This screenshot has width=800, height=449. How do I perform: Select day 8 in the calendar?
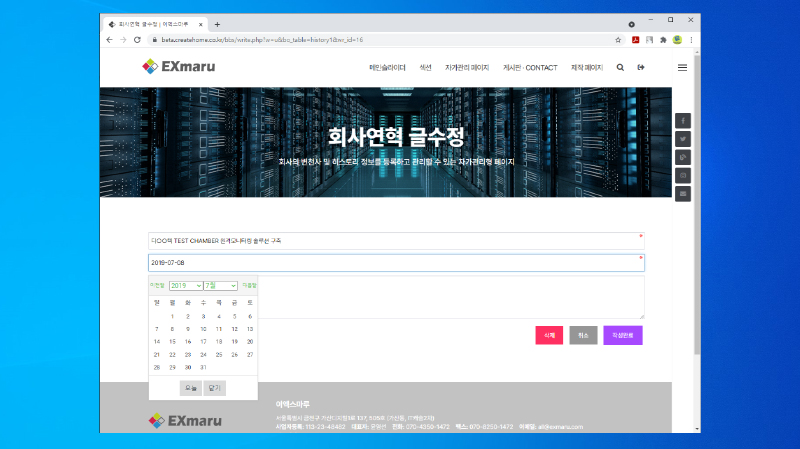172,330
